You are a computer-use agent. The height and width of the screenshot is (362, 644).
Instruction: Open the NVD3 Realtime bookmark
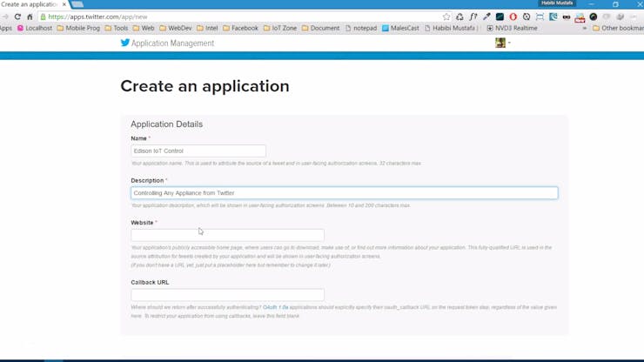point(512,28)
